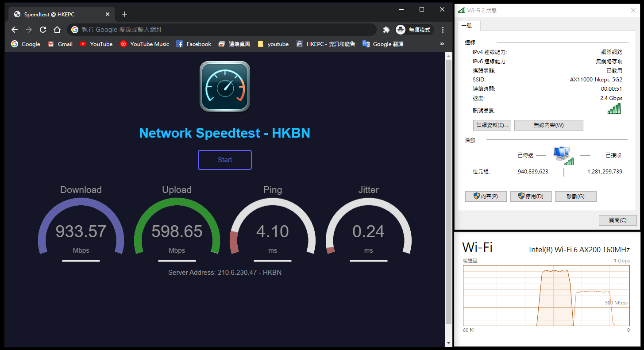Screen dimensions: 644x350
Task: Click the Wi-Fi heading in task manager panel
Action: (x=477, y=247)
